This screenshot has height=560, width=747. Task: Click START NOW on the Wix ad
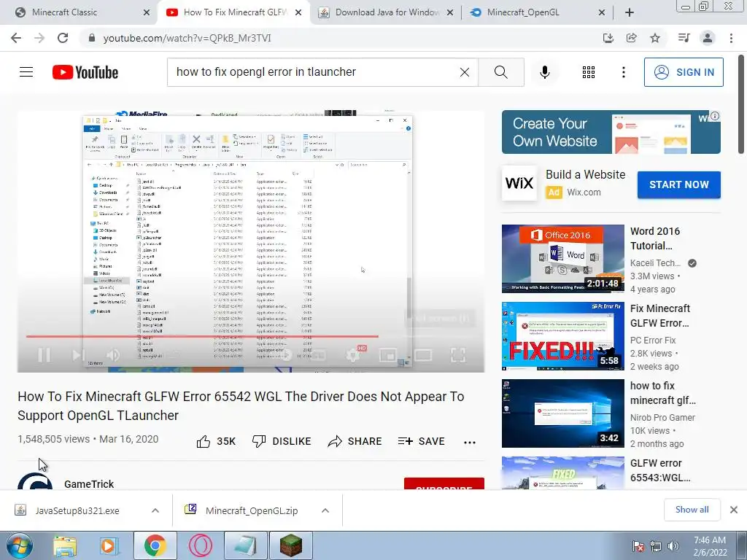pyautogui.click(x=679, y=184)
